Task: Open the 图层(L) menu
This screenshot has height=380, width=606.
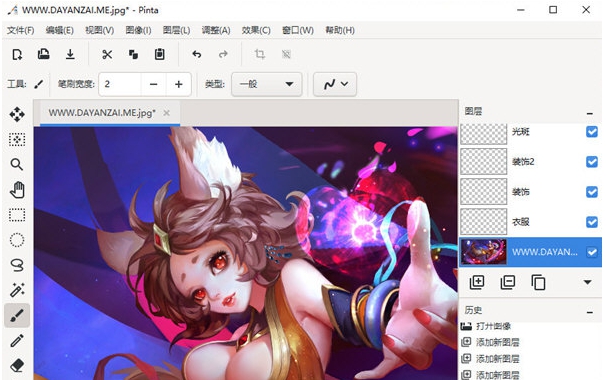Action: [x=176, y=30]
